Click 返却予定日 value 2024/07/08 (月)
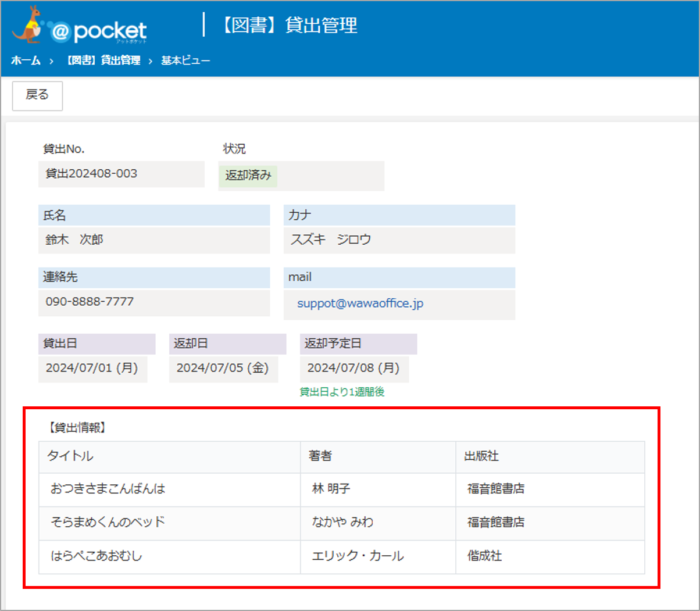Viewport: 700px width, 611px height. click(x=354, y=368)
